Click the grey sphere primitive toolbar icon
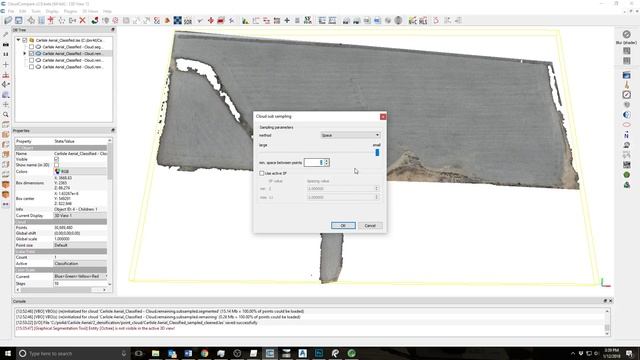The image size is (640, 360). click(x=398, y=20)
